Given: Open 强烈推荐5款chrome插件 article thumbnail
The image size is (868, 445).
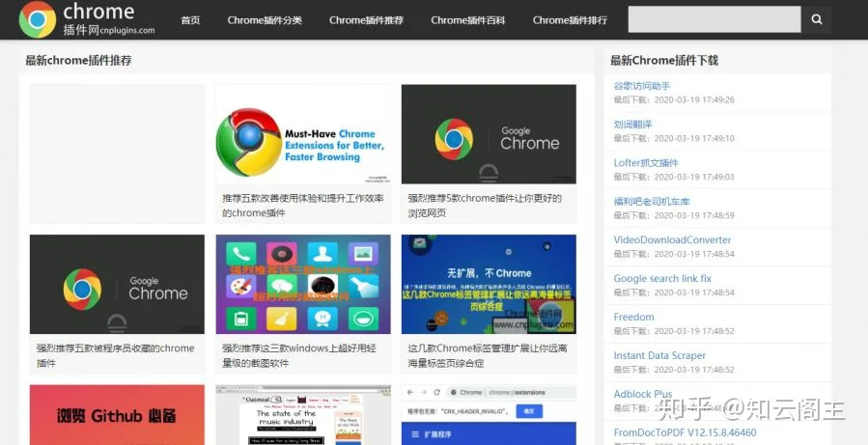Looking at the screenshot, I should (489, 134).
